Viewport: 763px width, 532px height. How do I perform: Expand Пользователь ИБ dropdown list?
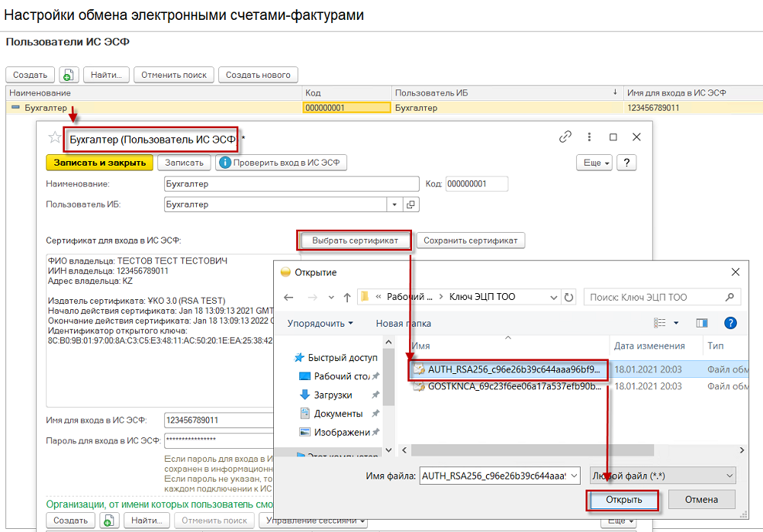pos(394,205)
